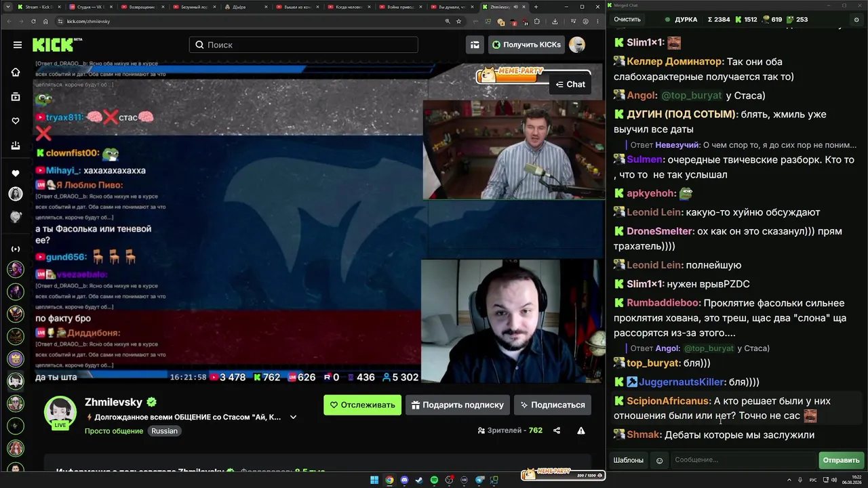Click the ДУРКА channel label in Merged Chat

coord(686,20)
